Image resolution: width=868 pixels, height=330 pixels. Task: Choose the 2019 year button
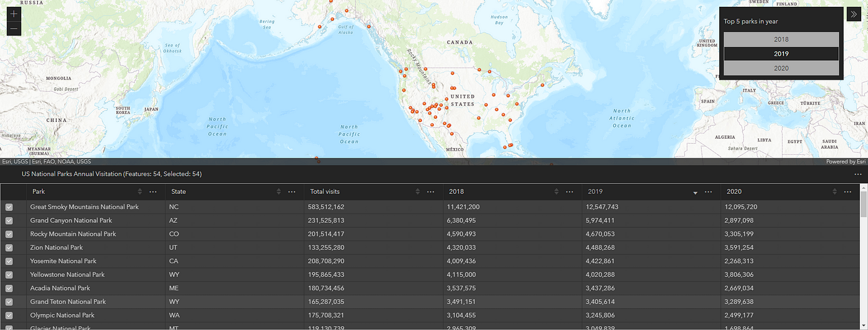coord(781,54)
